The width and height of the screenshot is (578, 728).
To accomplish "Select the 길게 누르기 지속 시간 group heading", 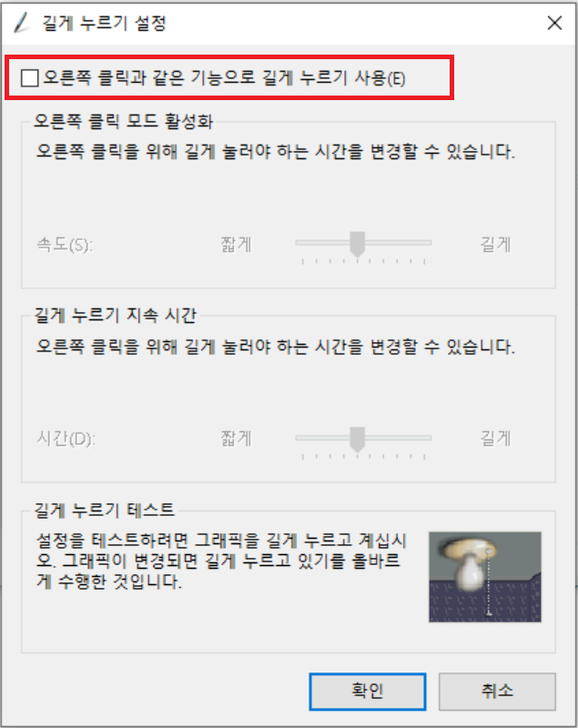I will click(116, 316).
